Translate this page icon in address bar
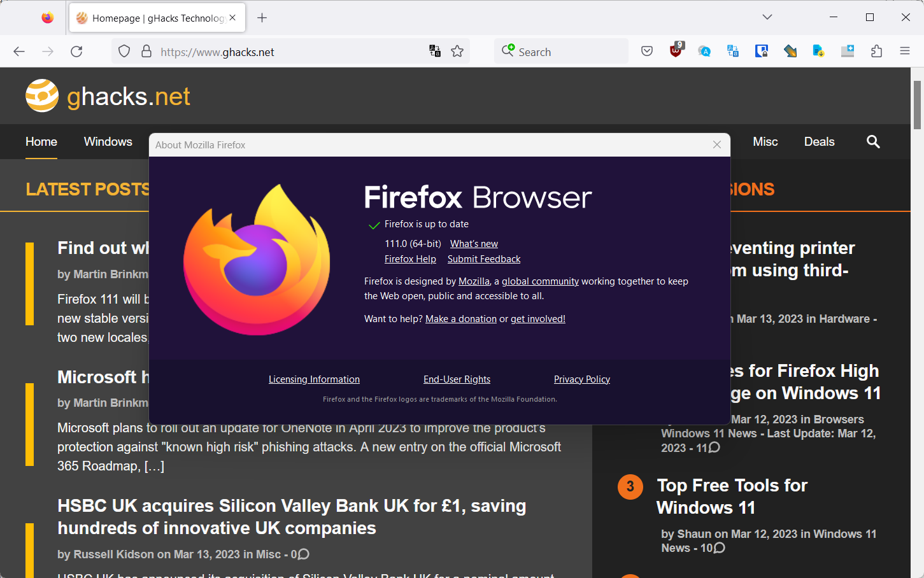Viewport: 924px width, 578px height. click(435, 52)
